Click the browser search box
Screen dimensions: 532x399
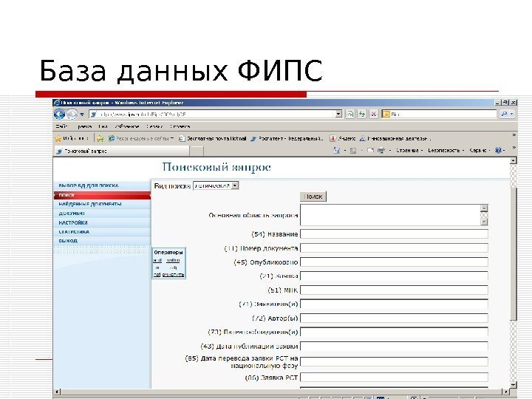439,115
